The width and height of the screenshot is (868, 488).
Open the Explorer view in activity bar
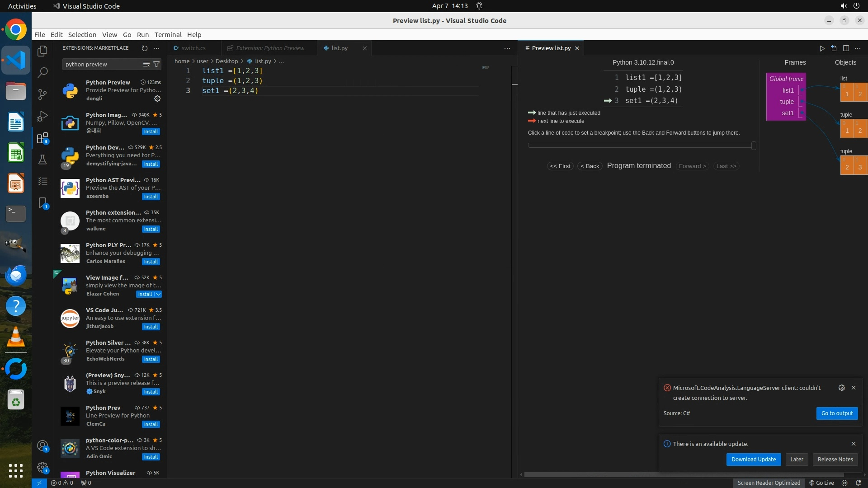42,51
